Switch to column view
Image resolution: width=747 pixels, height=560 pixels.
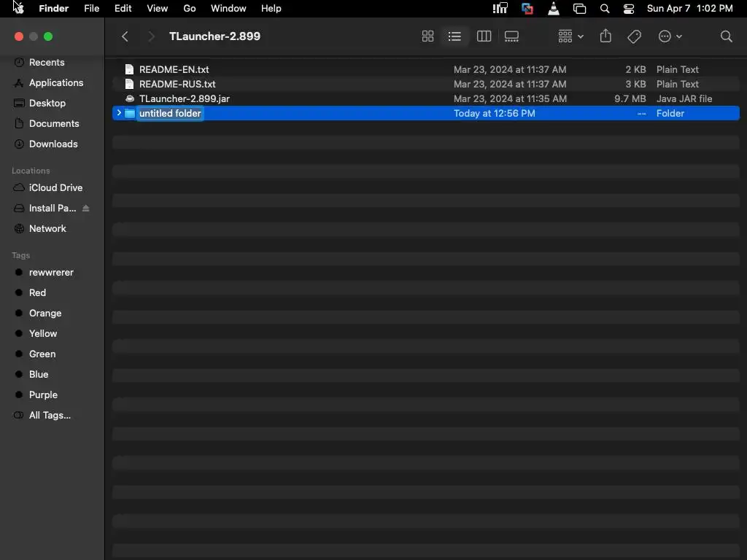tap(484, 36)
